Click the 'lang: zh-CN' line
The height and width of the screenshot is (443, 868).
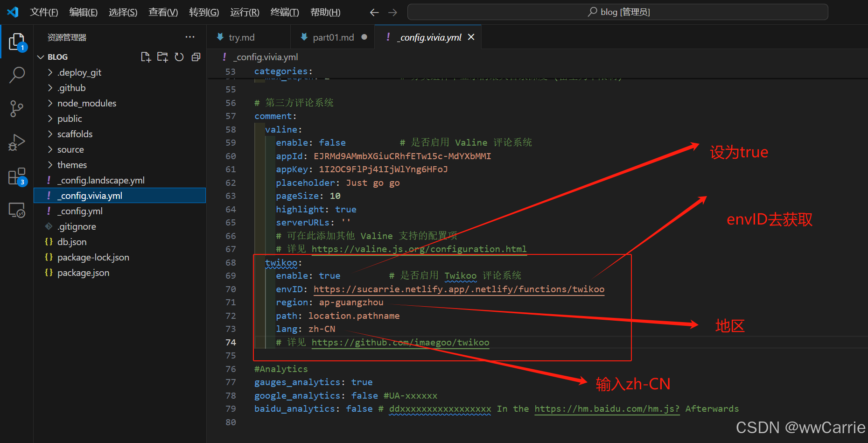click(x=305, y=329)
